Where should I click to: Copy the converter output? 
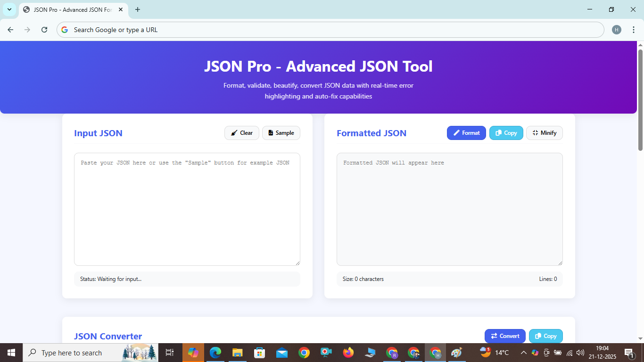[545, 336]
